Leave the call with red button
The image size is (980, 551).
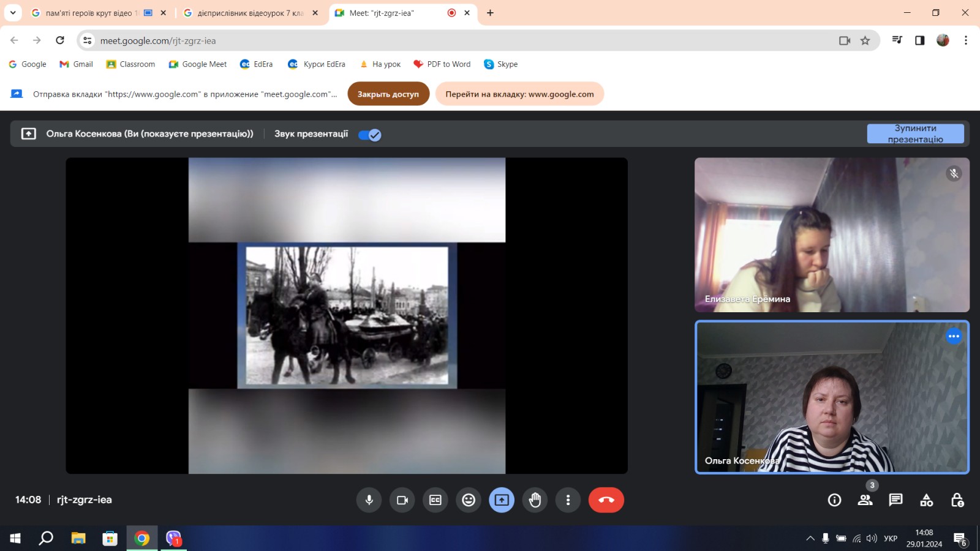pyautogui.click(x=606, y=500)
